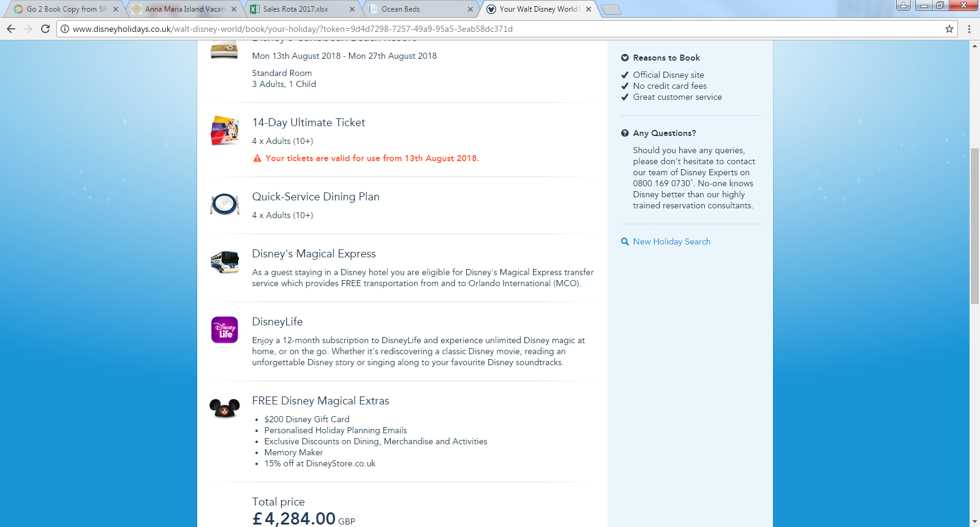Click the Quick-Service Dining Plan plate icon
Image resolution: width=980 pixels, height=527 pixels.
(225, 204)
